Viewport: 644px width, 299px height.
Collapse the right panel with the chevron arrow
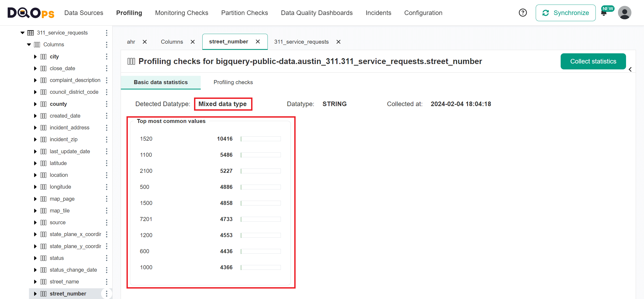coord(630,69)
